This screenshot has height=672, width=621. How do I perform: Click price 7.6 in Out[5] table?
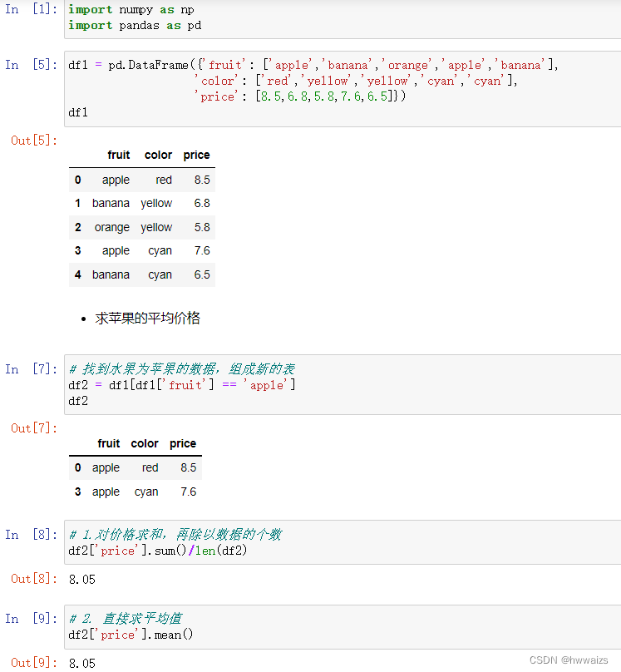pyautogui.click(x=202, y=250)
